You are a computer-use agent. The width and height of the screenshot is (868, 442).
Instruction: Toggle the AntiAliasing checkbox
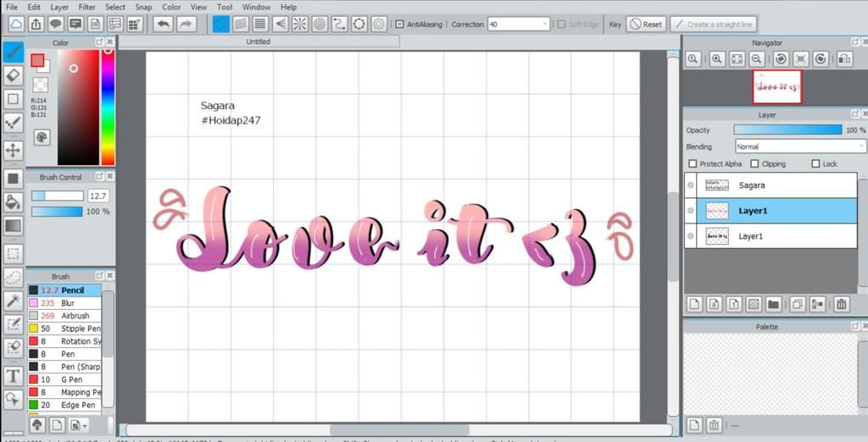tap(399, 25)
